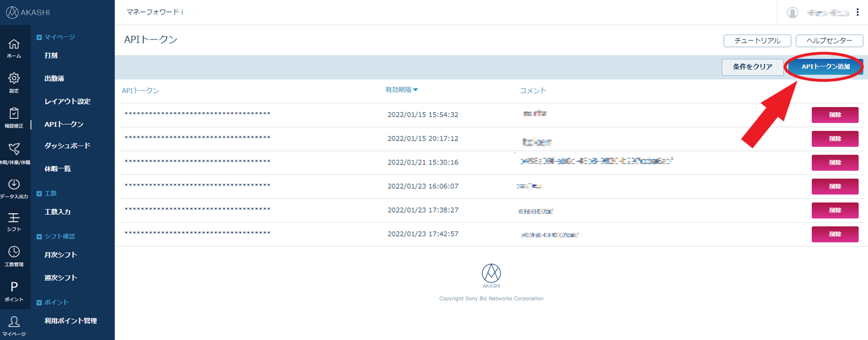Delete token expiring 2022/01/23 17:38:27

(x=835, y=210)
